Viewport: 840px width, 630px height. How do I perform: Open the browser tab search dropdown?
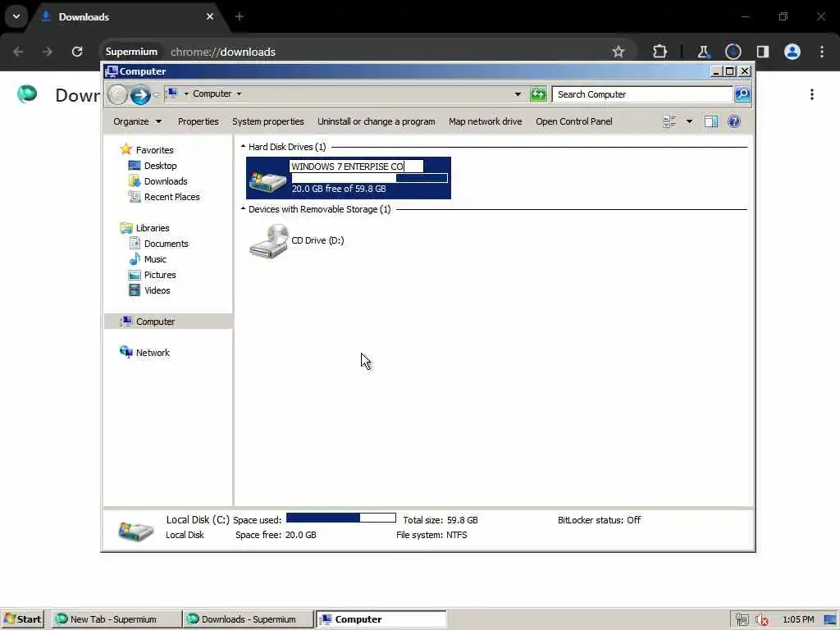16,16
